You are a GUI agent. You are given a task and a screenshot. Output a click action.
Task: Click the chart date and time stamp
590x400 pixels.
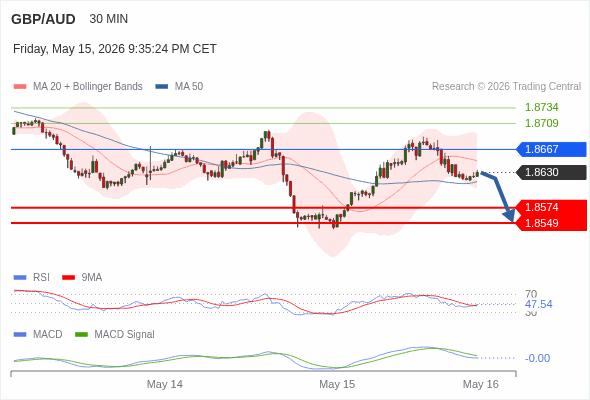point(115,49)
